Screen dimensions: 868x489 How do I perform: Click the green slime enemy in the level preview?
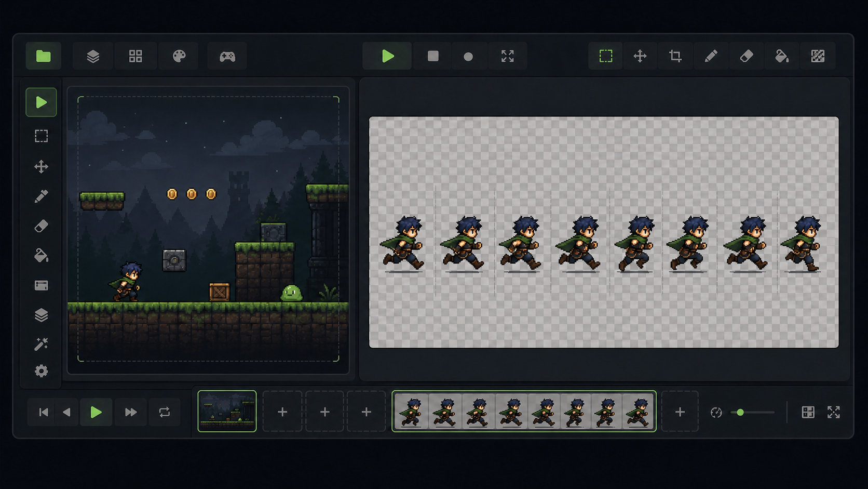coord(291,293)
